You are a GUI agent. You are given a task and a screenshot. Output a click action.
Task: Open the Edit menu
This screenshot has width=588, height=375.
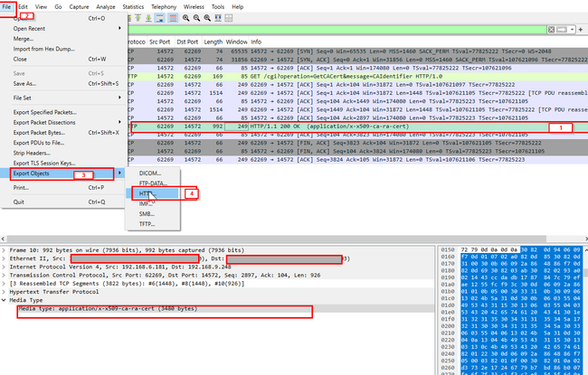[23, 6]
